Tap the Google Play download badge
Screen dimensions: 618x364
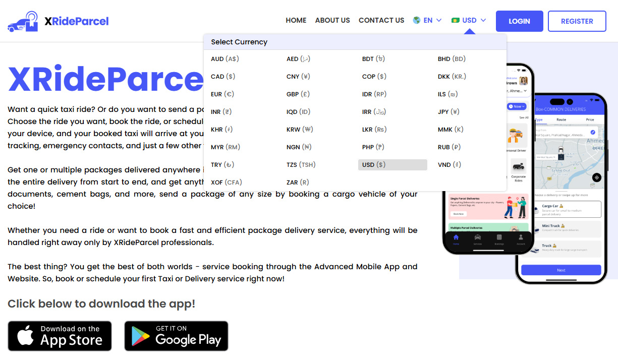coord(176,336)
